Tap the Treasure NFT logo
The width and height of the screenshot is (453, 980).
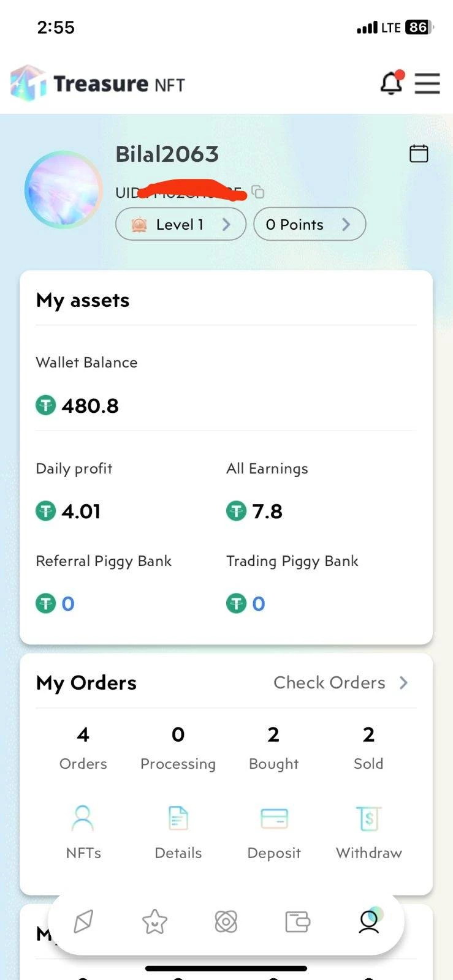(x=98, y=83)
